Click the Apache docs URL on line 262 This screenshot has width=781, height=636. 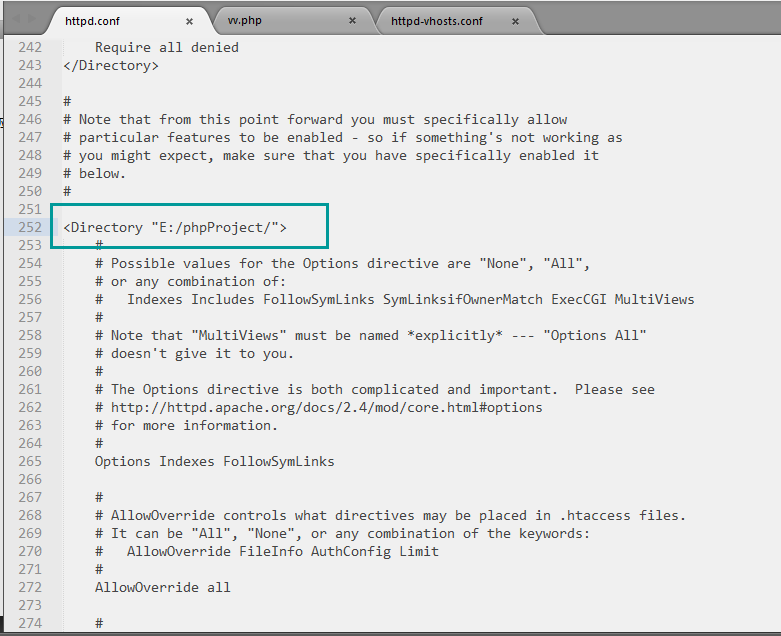pyautogui.click(x=326, y=407)
